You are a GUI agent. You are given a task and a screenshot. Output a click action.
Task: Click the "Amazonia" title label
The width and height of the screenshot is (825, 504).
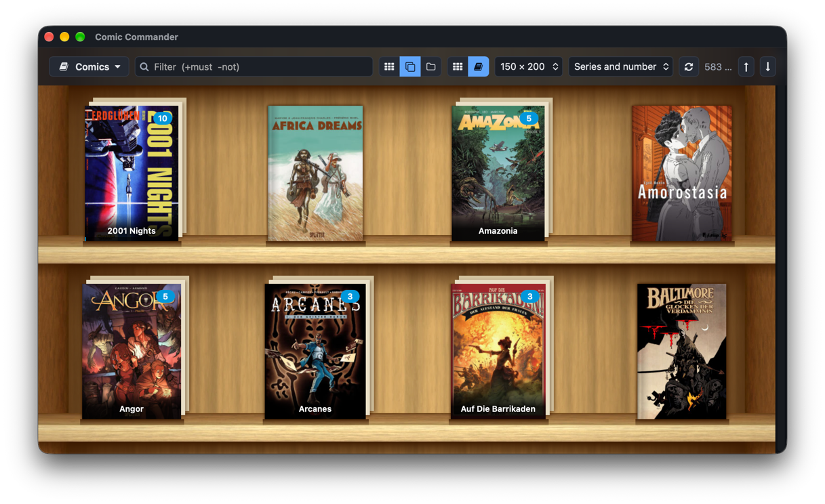pos(498,231)
